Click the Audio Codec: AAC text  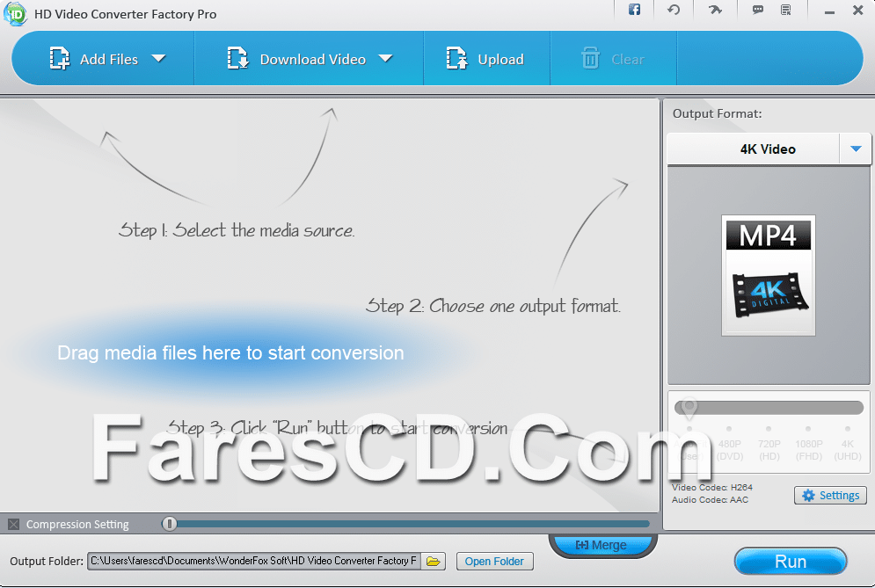point(710,500)
